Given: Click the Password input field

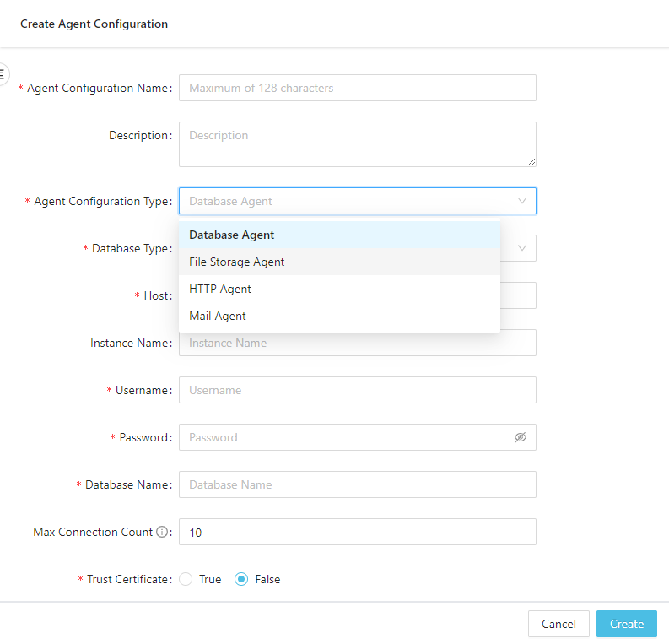Looking at the screenshot, I should click(x=346, y=437).
